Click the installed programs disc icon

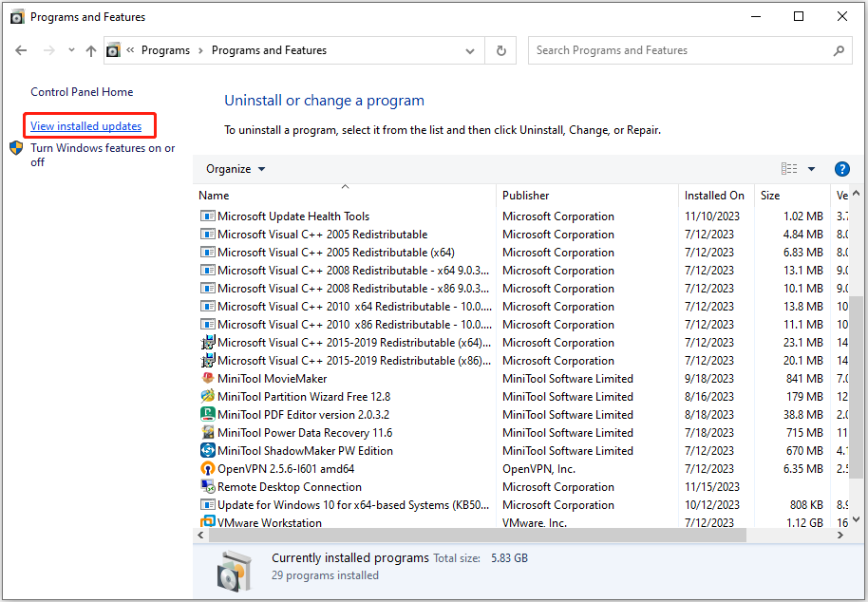234,570
